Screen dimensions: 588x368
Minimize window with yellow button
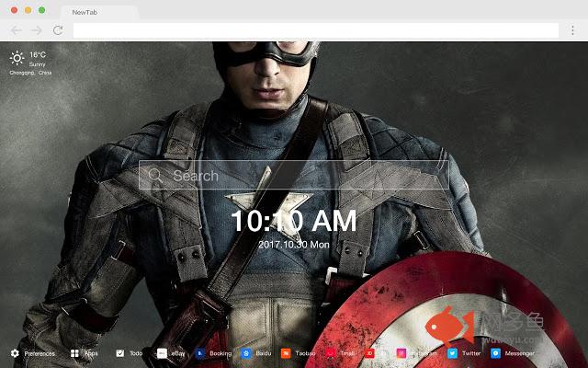(28, 10)
